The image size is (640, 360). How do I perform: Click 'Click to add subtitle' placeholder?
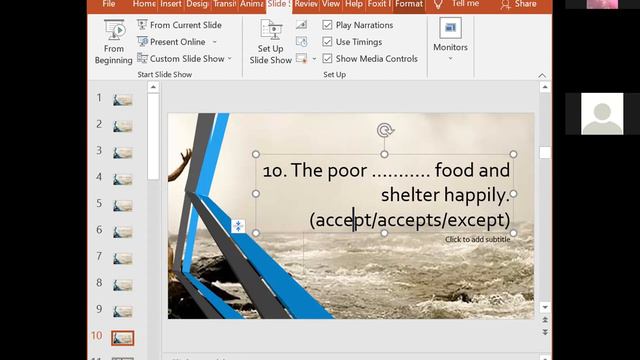coord(477,240)
